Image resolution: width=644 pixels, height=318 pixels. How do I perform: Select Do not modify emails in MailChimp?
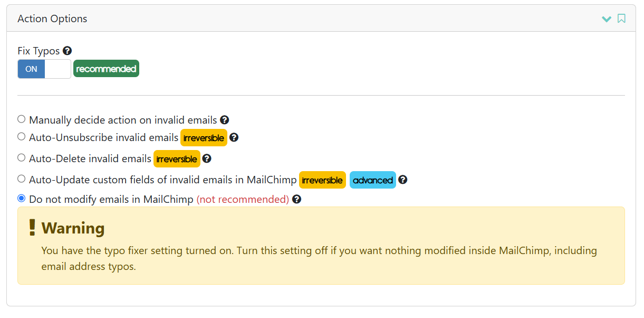(x=21, y=198)
